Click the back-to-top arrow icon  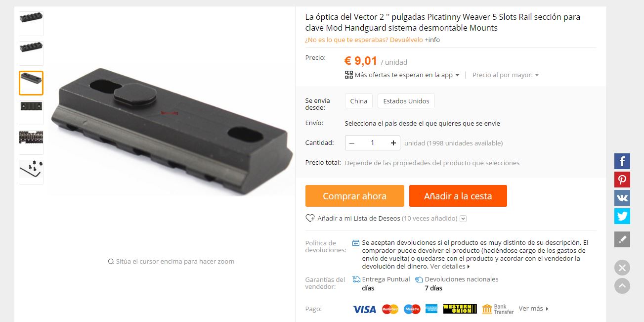622,286
